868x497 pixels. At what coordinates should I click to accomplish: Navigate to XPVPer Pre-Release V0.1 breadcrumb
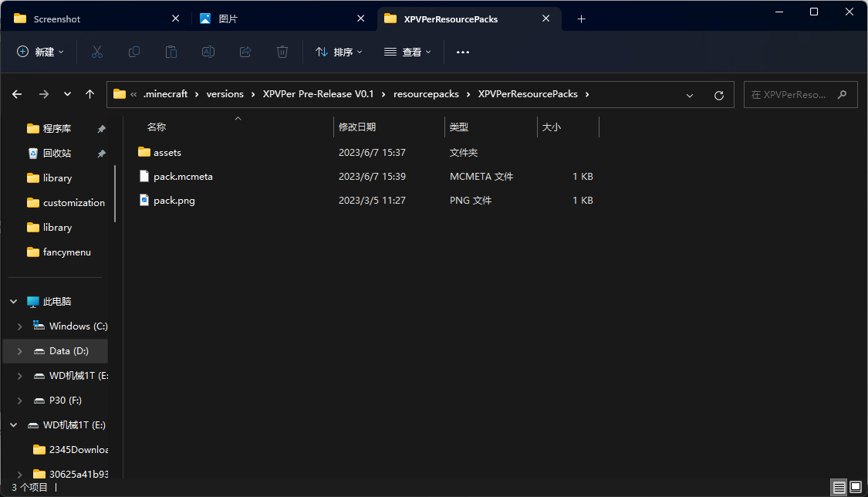pyautogui.click(x=319, y=94)
